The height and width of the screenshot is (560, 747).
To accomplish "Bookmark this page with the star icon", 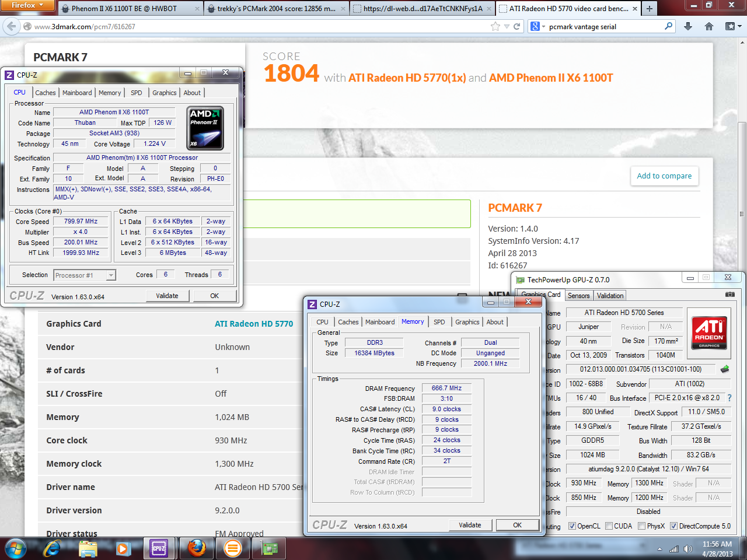I will [x=495, y=26].
